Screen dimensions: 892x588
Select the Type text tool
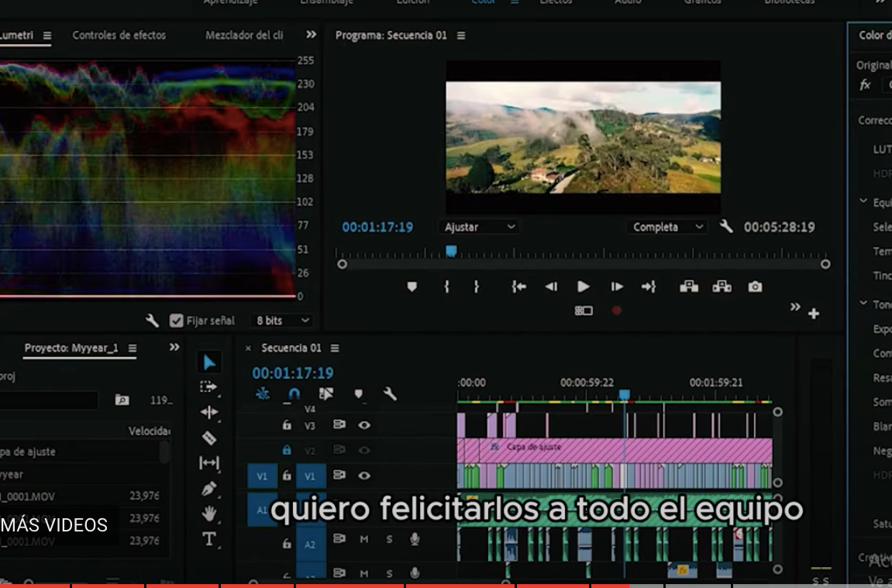coord(209,539)
